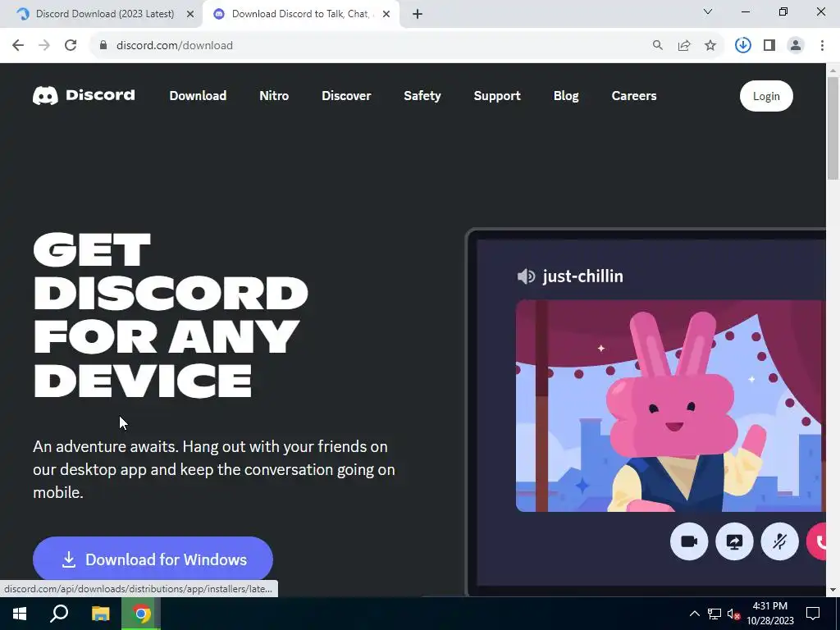Screen dimensions: 840x630
Task: Click the taskbar clock showing 4:31 PM
Action: (769, 614)
